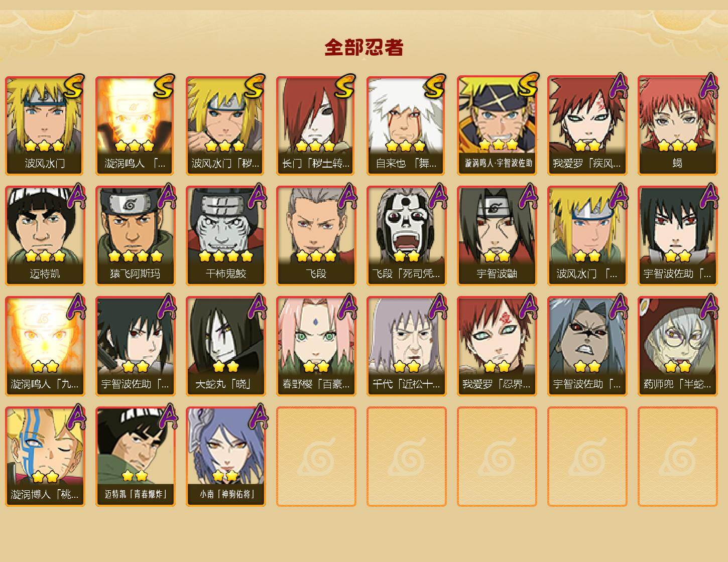Click the 漩涡博人 ninja card

click(45, 457)
